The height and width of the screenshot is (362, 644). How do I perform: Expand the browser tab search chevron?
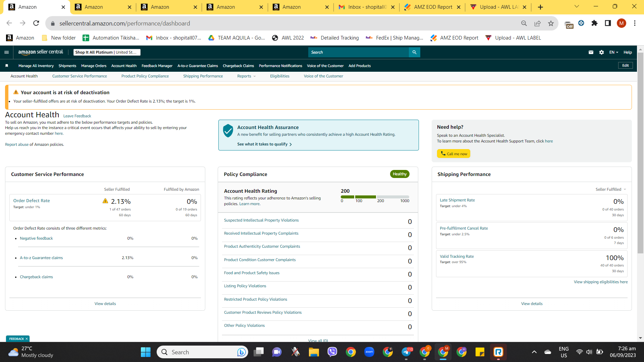pos(577,7)
